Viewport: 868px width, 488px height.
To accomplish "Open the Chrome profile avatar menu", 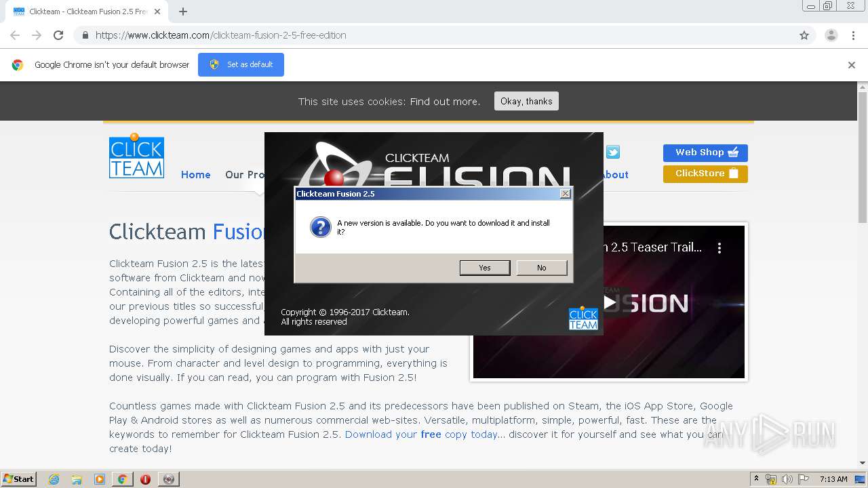I will (831, 35).
